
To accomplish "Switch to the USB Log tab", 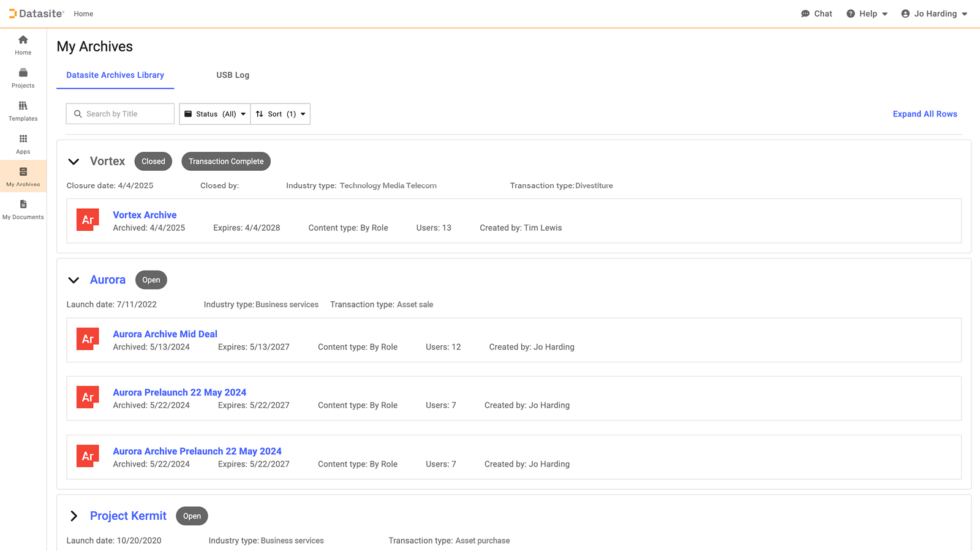I will pyautogui.click(x=233, y=75).
